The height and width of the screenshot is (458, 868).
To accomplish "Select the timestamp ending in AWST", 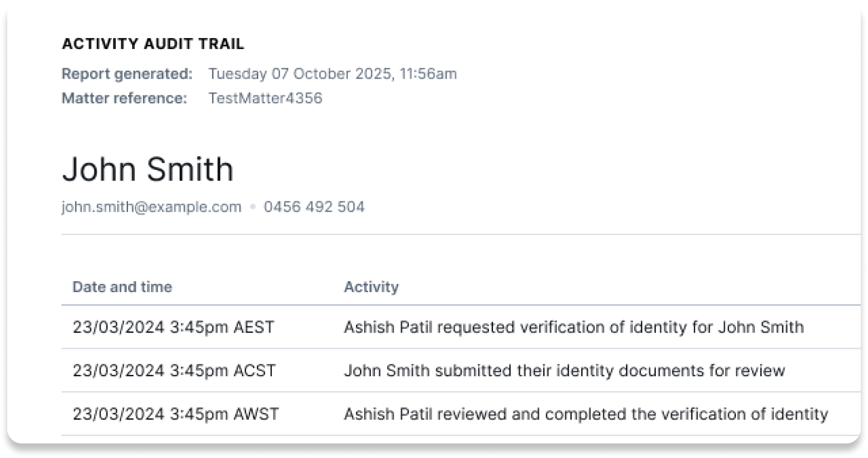I will coord(176,414).
